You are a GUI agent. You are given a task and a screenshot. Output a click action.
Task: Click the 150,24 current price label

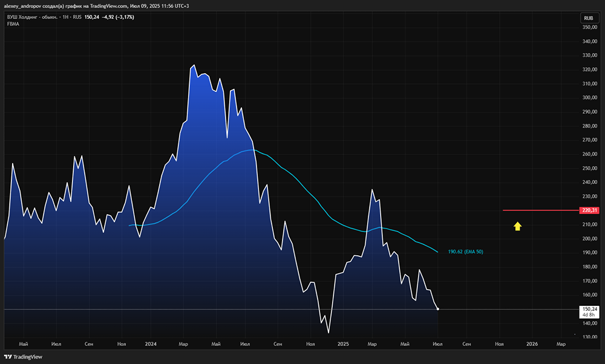coord(589,309)
